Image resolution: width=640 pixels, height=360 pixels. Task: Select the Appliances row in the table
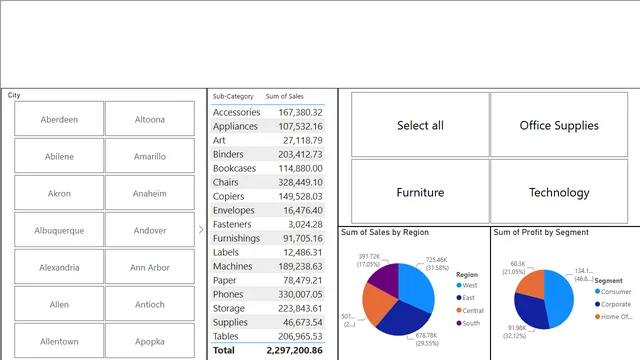click(268, 126)
